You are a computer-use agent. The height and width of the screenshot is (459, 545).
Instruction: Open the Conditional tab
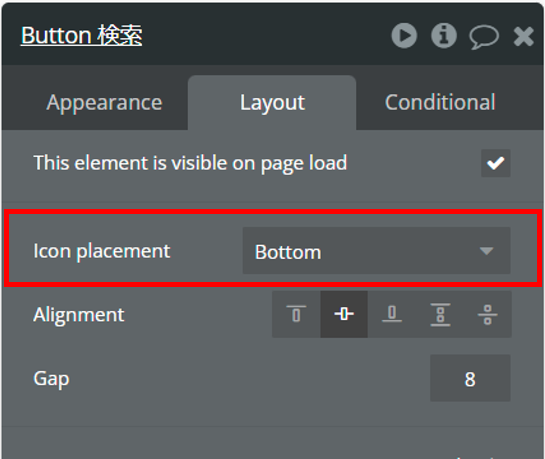[x=440, y=102]
